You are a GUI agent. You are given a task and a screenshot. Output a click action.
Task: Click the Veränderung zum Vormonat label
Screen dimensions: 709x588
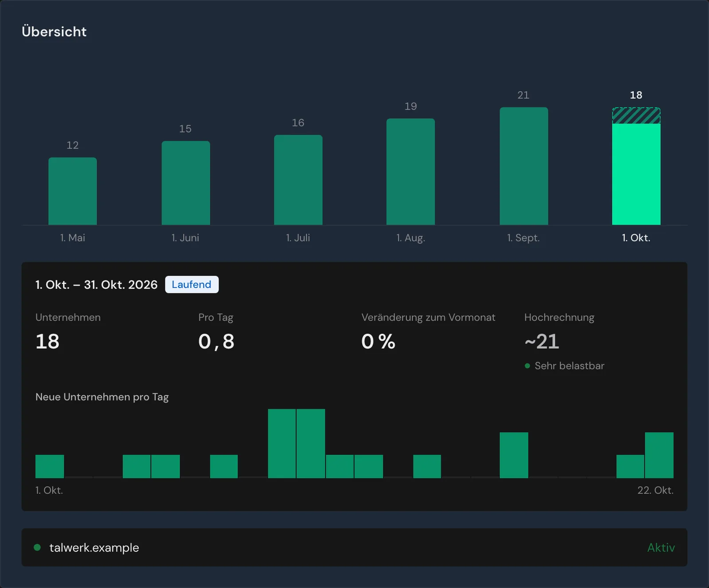(x=428, y=317)
